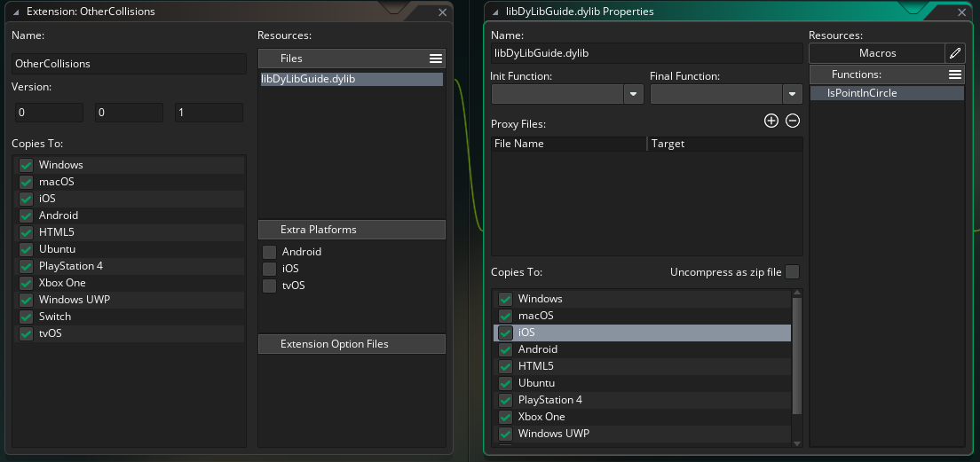Enable Android under Extra Platforms

tap(269, 252)
